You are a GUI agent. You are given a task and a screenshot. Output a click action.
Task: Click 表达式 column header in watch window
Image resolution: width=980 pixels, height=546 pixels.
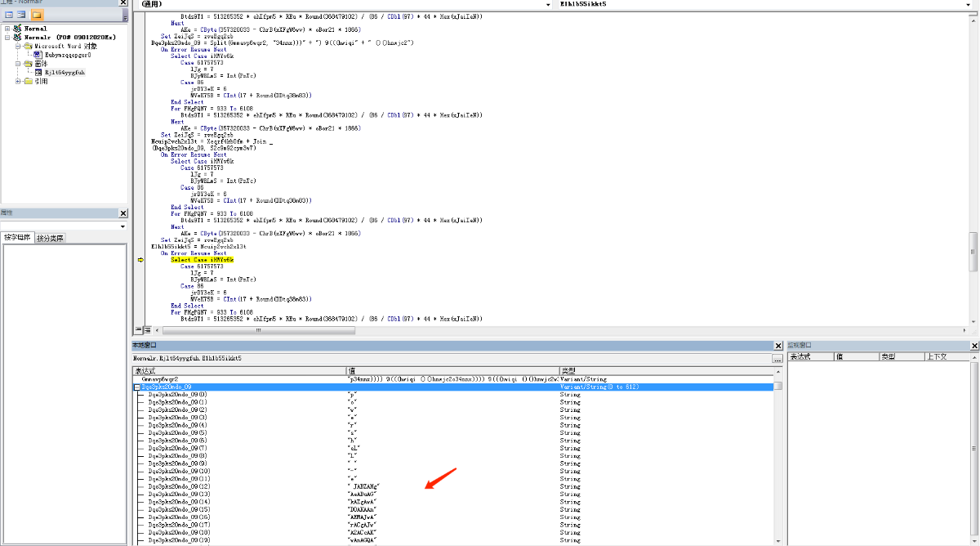coord(811,356)
